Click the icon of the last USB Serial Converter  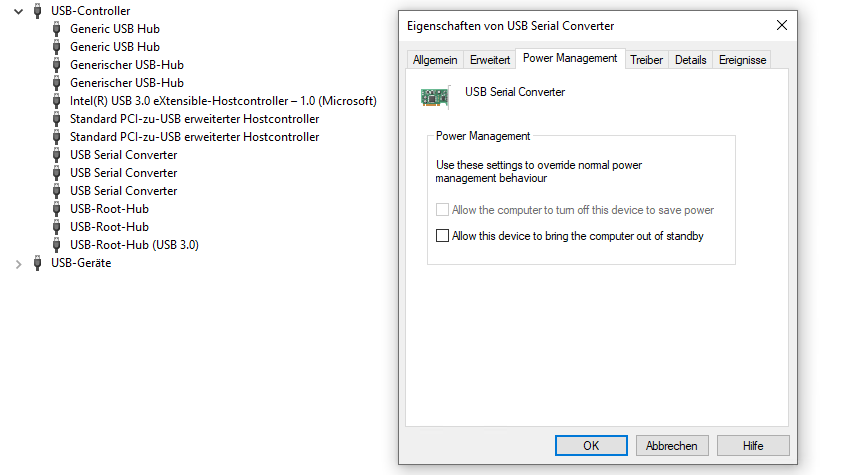click(56, 191)
